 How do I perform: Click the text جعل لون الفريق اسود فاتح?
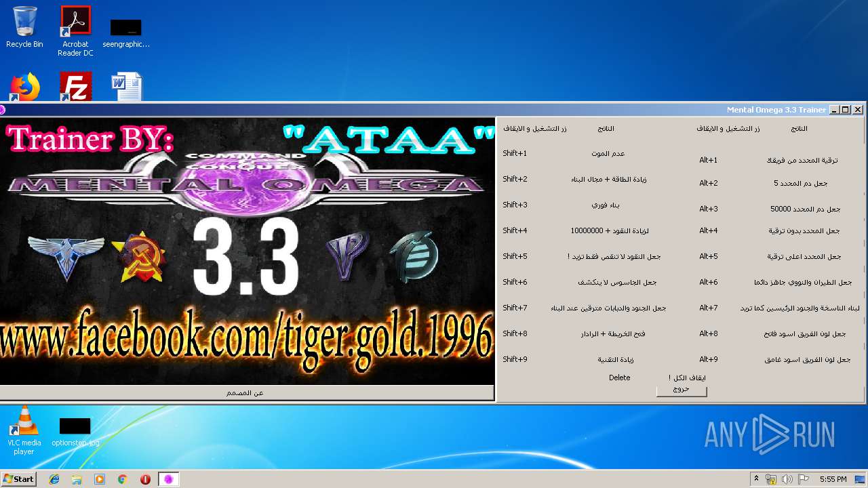[x=805, y=334]
